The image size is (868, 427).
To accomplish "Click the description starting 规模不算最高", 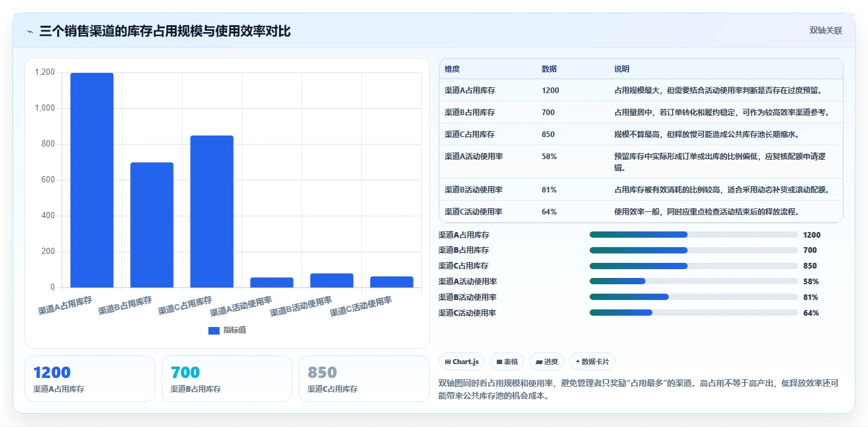I will pyautogui.click(x=706, y=135).
